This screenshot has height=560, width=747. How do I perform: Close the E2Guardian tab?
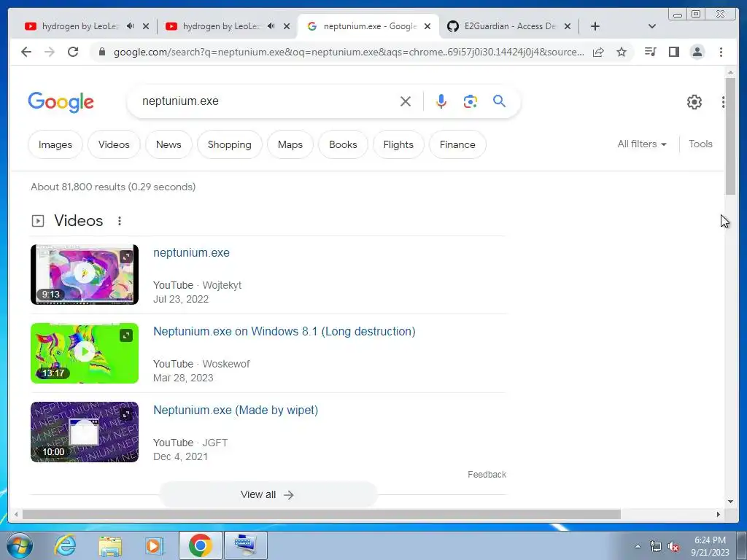point(568,26)
